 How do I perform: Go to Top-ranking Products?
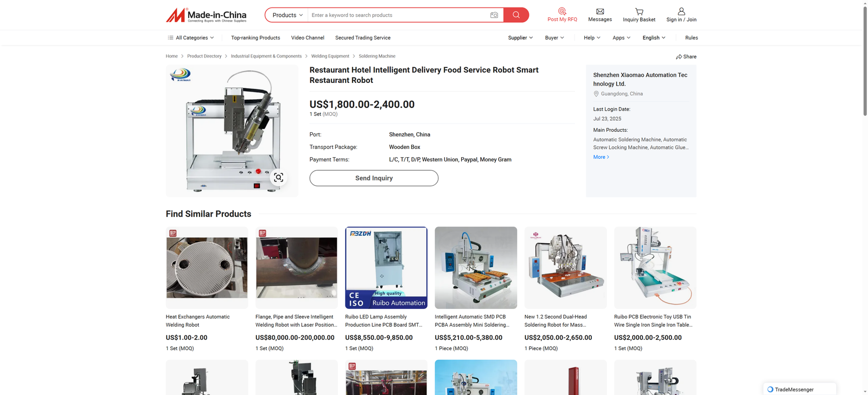(x=256, y=38)
